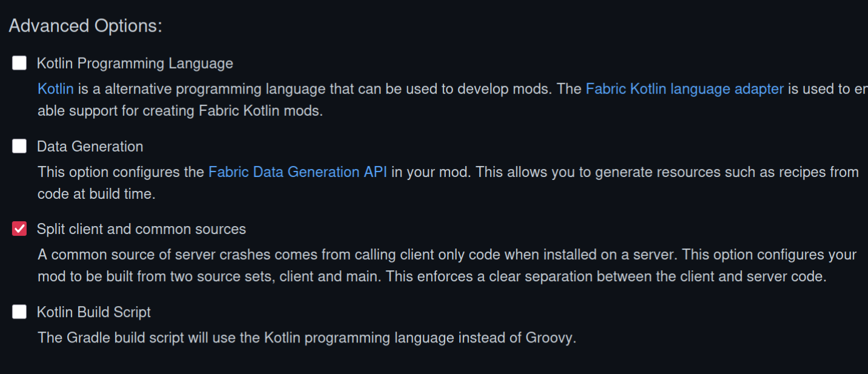The height and width of the screenshot is (374, 868).
Task: Click the Split client and common sources label
Action: coord(141,229)
